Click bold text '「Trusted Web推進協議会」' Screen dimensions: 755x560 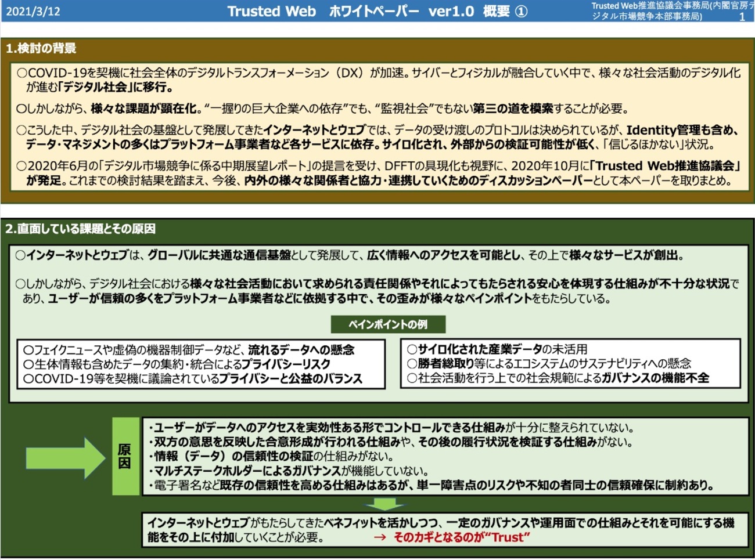click(665, 166)
